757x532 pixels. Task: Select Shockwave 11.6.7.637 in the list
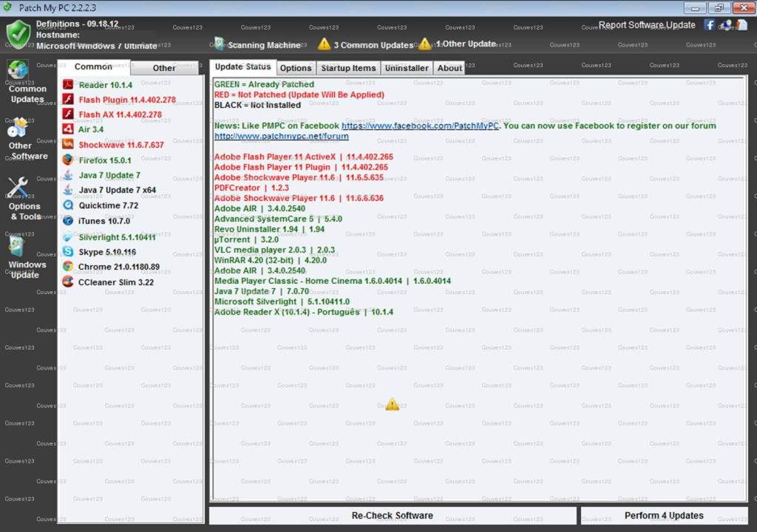[121, 145]
